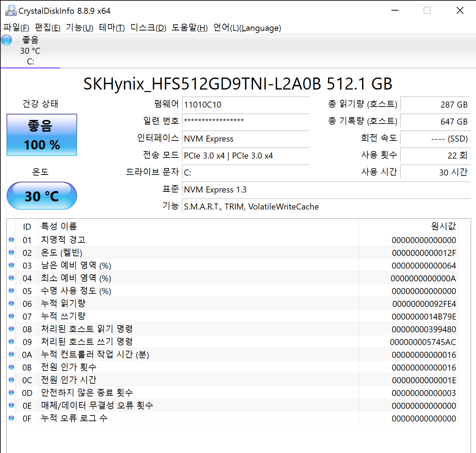Click status dot of row 02 온도 (켈빈)
The width and height of the screenshot is (476, 453).
click(11, 252)
